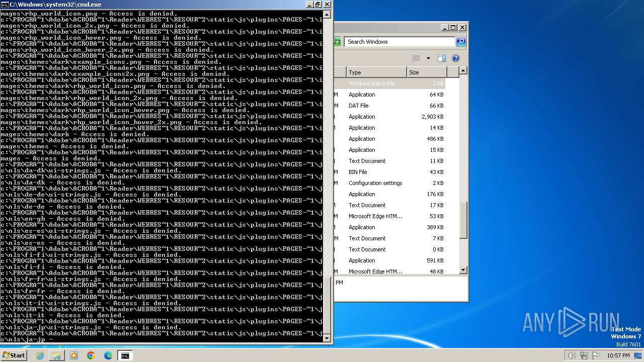Click the cmd.exe scrollbar up arrow
The width and height of the screenshot is (644, 362).
click(328, 14)
